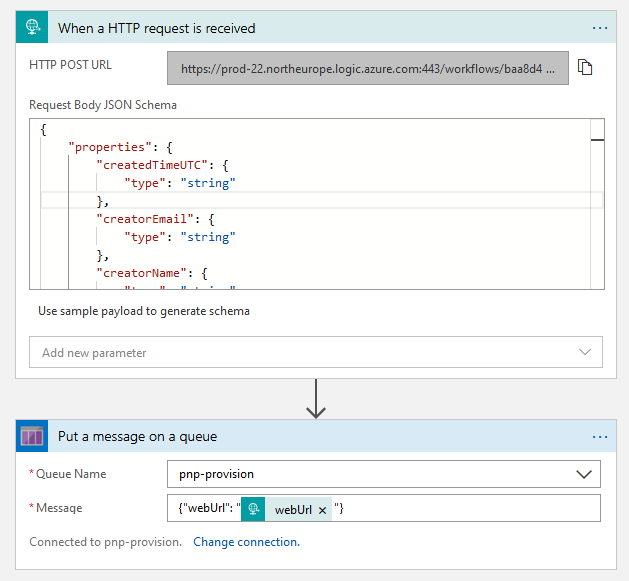Collapse the Put a message on a queue header
The width and height of the screenshot is (629, 581).
click(300, 437)
